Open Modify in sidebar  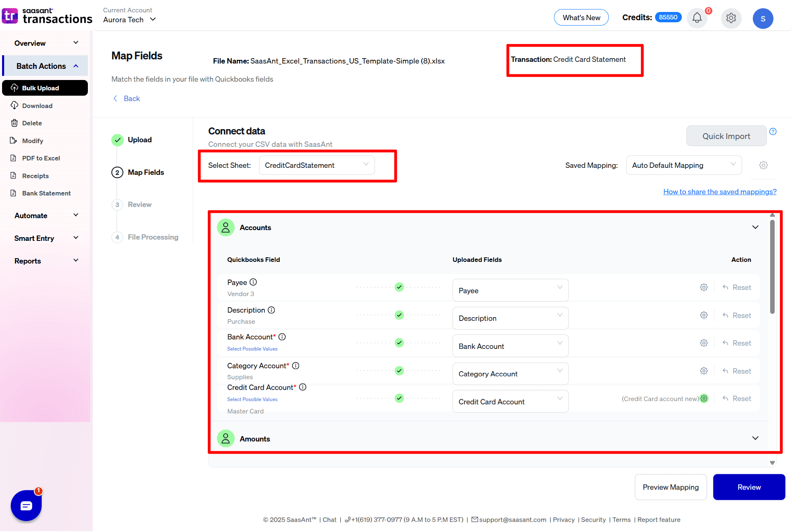coord(33,141)
